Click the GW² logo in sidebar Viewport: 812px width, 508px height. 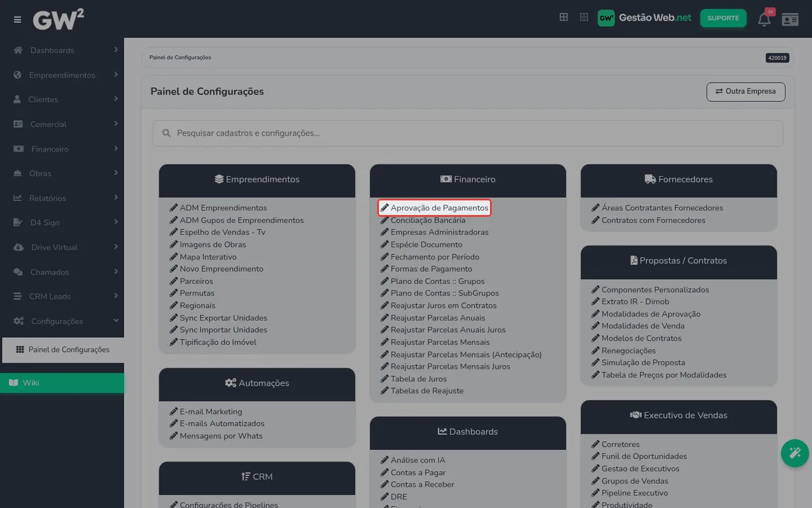[58, 19]
